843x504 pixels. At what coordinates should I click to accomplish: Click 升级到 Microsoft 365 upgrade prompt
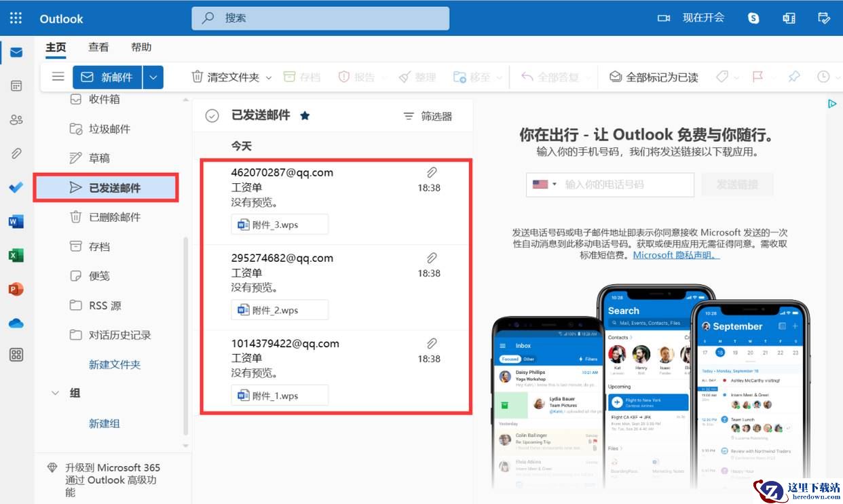(x=105, y=480)
